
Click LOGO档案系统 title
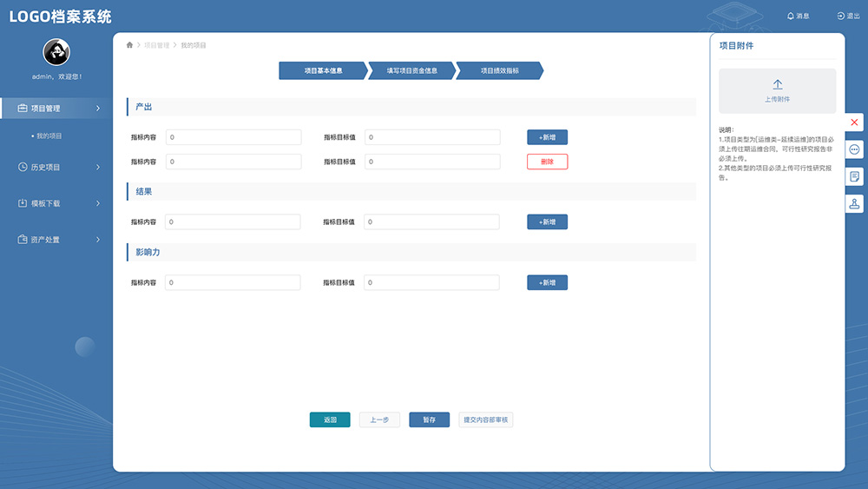pyautogui.click(x=61, y=17)
